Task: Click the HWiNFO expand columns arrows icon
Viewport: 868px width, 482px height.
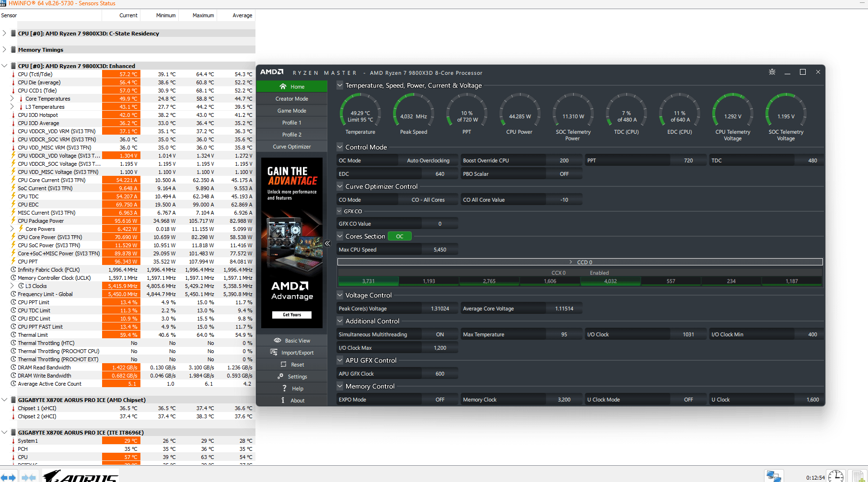Action: [x=9, y=477]
